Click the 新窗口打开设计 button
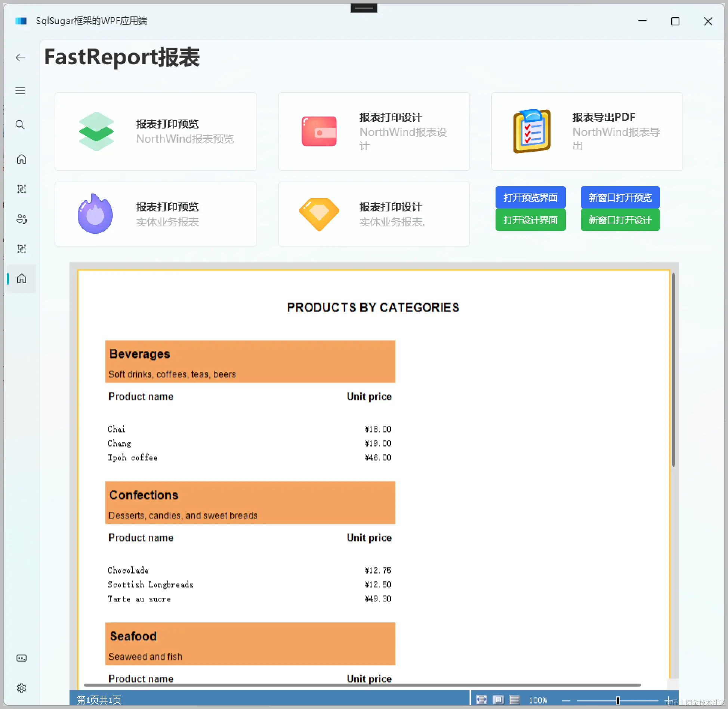The image size is (728, 709). pos(620,220)
